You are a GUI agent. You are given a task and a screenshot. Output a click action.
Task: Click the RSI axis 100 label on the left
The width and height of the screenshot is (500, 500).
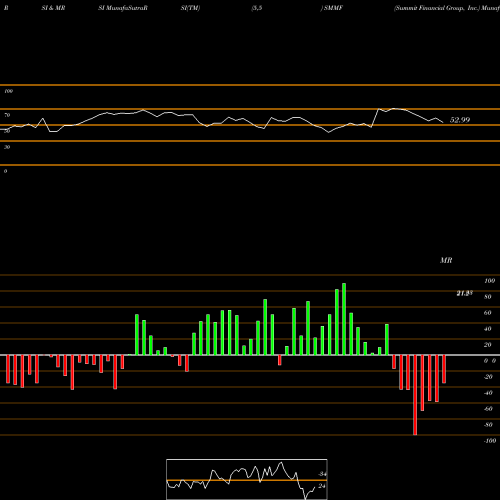[x=8, y=91]
